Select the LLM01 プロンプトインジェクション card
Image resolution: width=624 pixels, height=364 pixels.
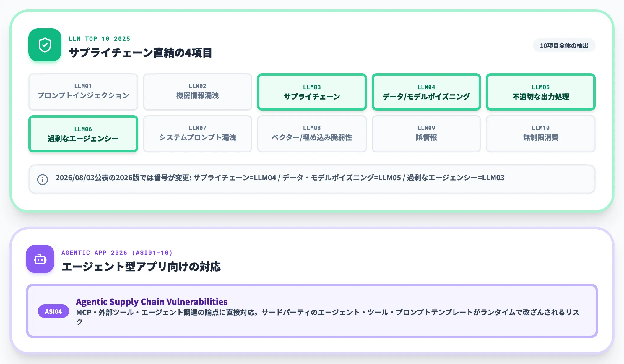(83, 92)
